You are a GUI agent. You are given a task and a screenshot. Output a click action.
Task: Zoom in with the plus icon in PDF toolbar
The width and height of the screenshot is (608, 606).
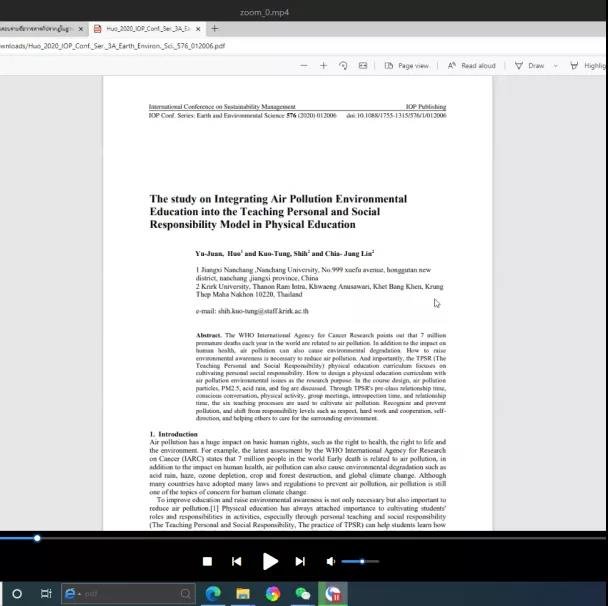(323, 66)
